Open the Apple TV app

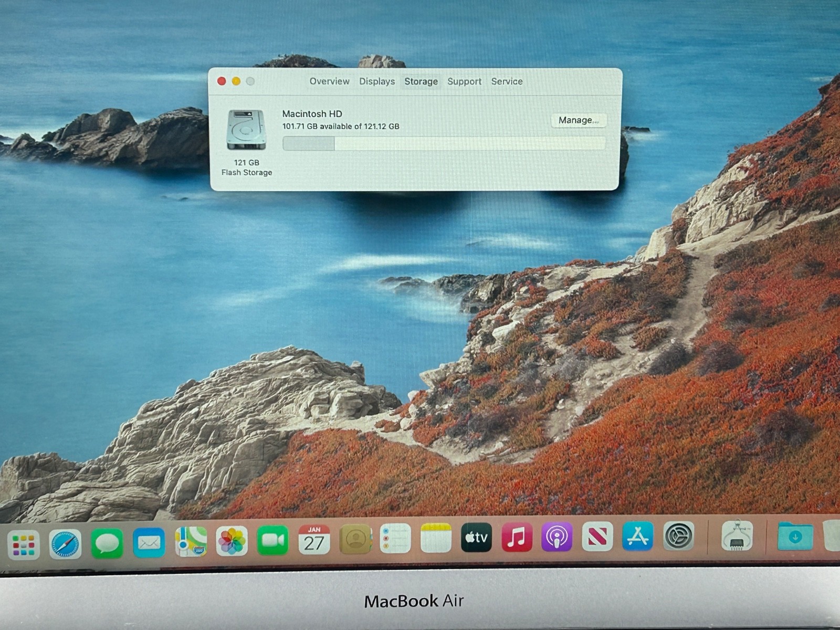pyautogui.click(x=476, y=538)
